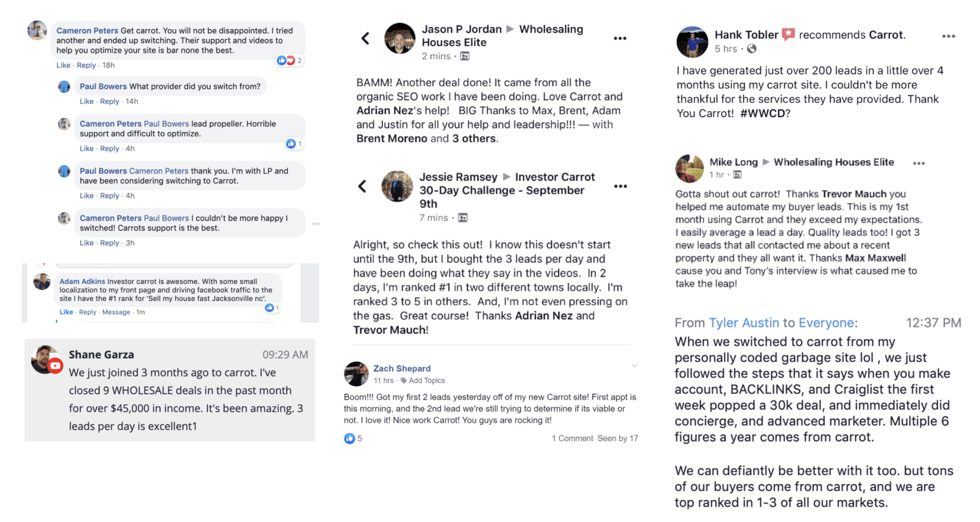Open the 1 Comment link on Zach Shepard's post
Viewport: 980px width, 522px height.
572,438
